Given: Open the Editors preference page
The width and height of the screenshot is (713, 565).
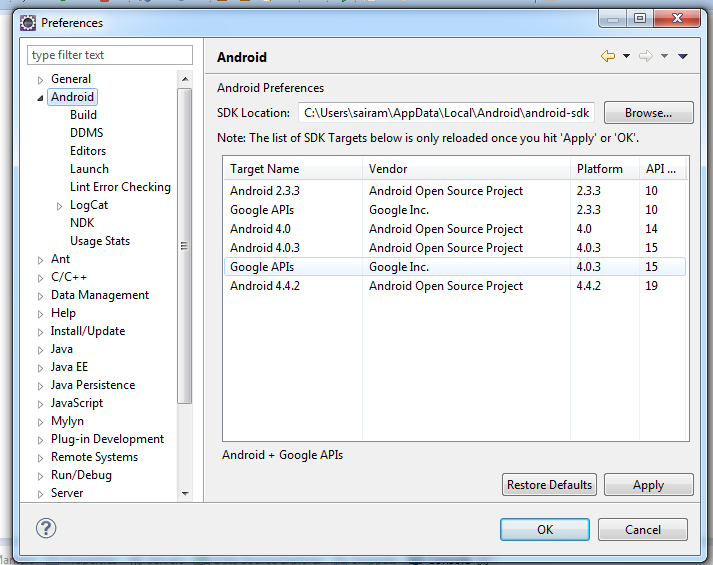Looking at the screenshot, I should (88, 151).
